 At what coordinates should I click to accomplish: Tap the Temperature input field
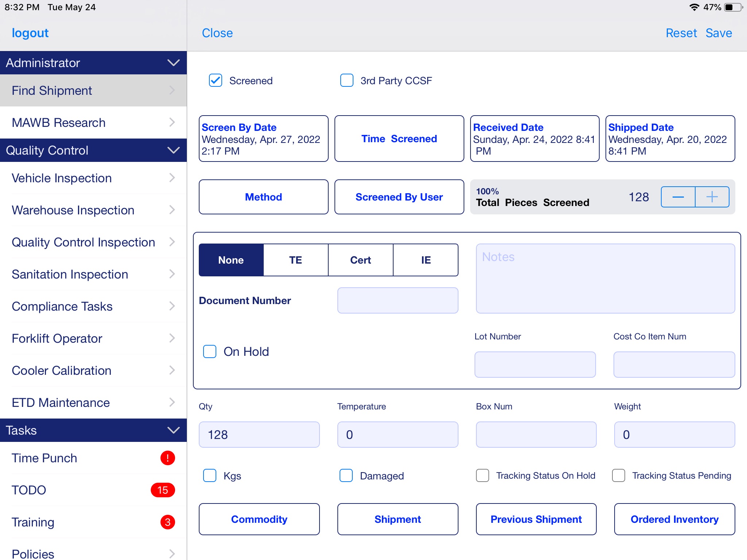point(398,435)
